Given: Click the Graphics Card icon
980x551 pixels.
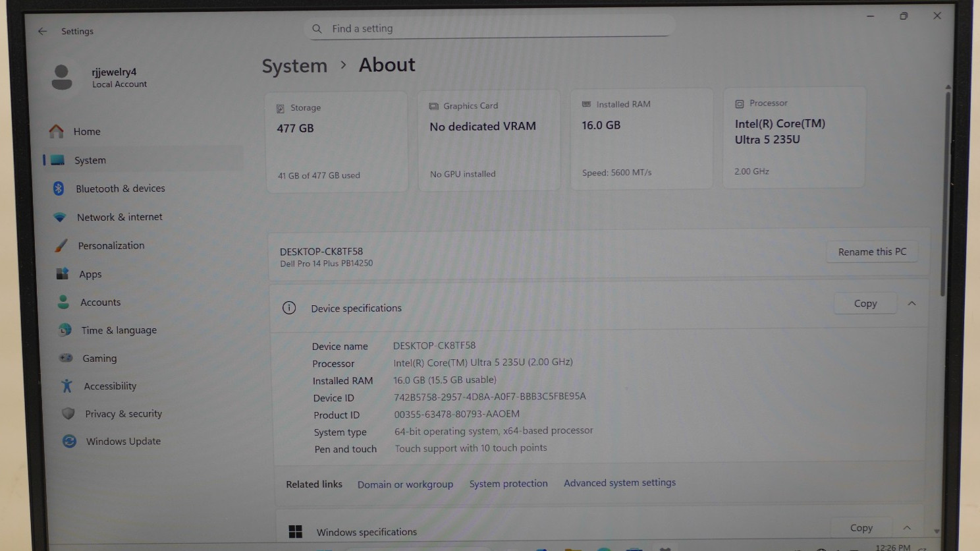Looking at the screenshot, I should click(433, 106).
